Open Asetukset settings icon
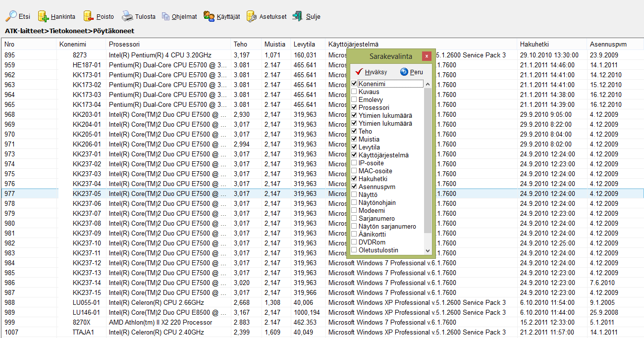Screen dimensions: 644x338 [252, 16]
